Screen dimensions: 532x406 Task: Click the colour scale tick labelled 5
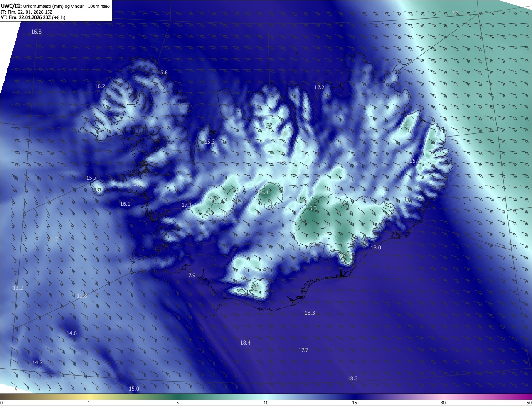(177, 403)
